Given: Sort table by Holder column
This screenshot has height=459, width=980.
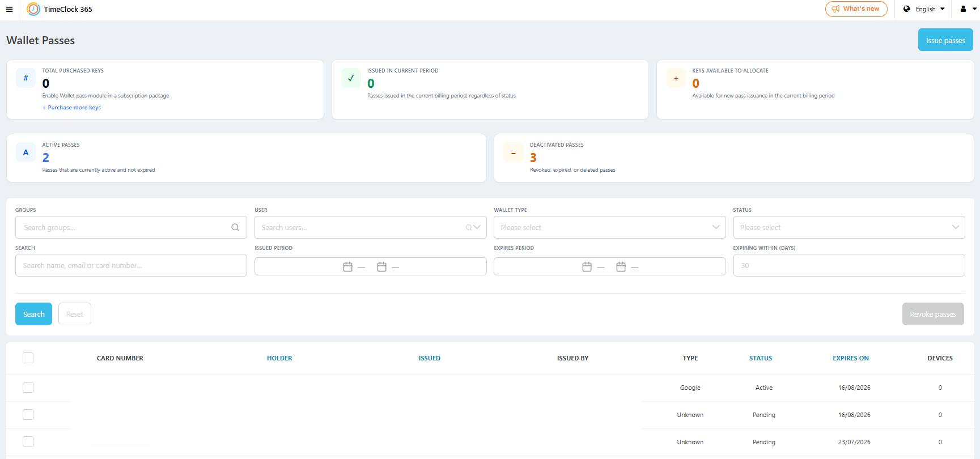Looking at the screenshot, I should [279, 358].
